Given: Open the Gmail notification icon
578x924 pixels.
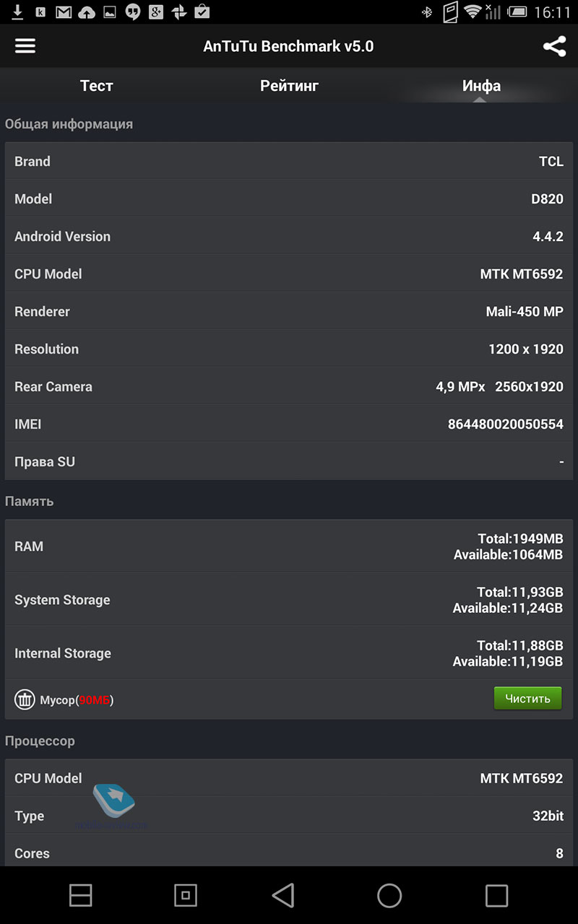Looking at the screenshot, I should 64,12.
